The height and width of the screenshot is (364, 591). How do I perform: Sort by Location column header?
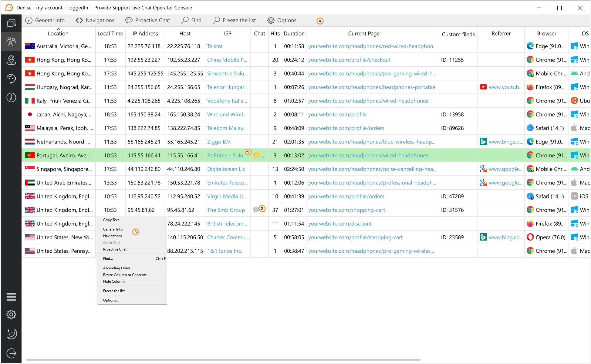[58, 33]
